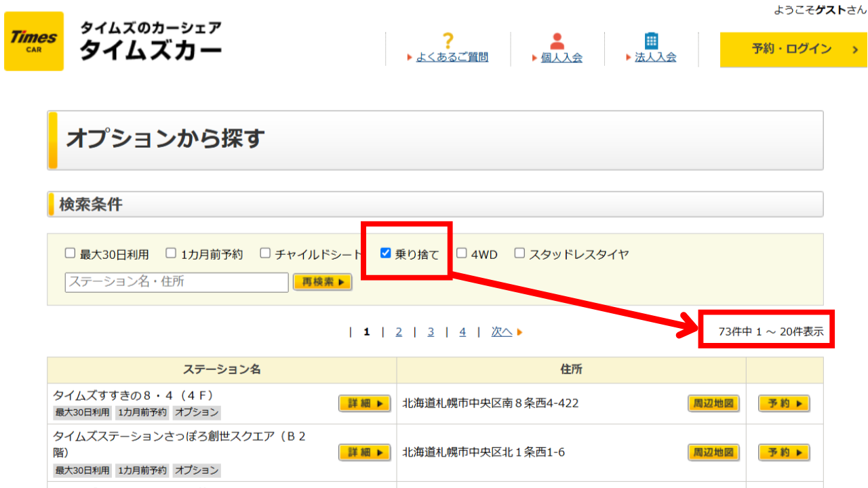The image size is (868, 488).
Task: Click the person icon for 個人入会
Action: click(x=557, y=41)
